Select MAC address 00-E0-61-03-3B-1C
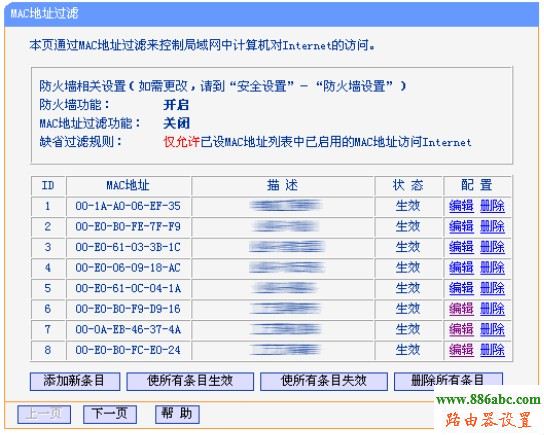544x435 pixels. 128,247
